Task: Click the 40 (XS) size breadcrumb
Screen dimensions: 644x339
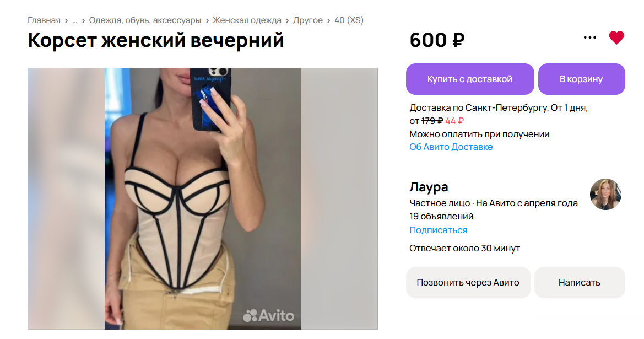Action: [x=349, y=20]
